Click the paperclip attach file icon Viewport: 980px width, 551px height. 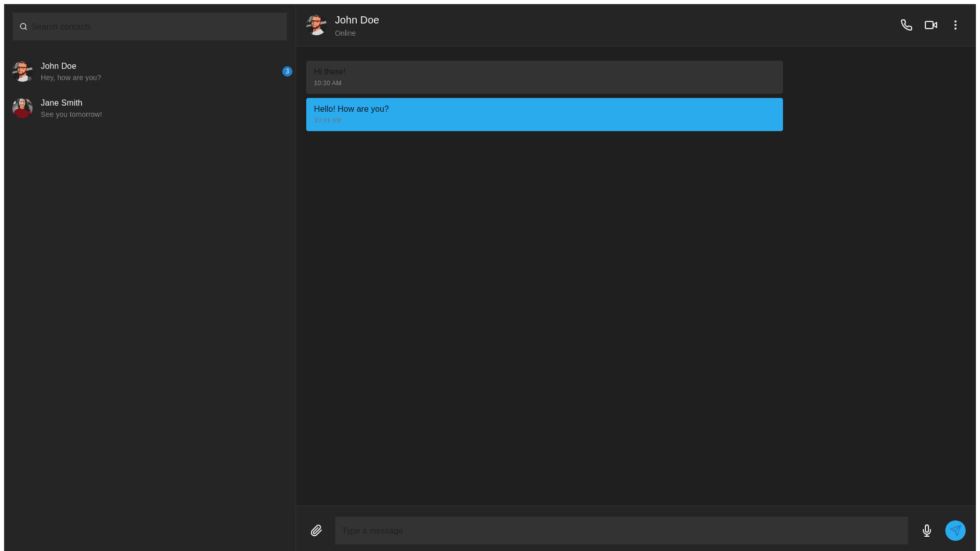(x=316, y=531)
